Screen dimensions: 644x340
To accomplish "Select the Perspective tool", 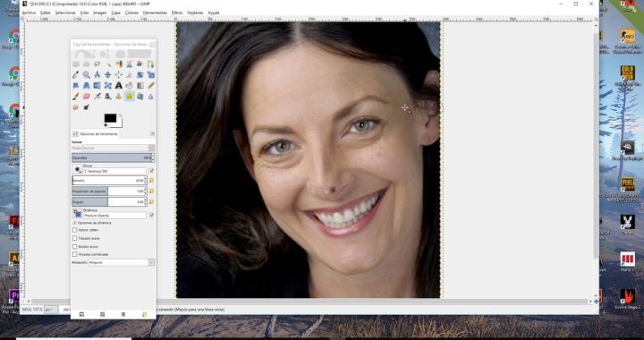I will coord(86,85).
